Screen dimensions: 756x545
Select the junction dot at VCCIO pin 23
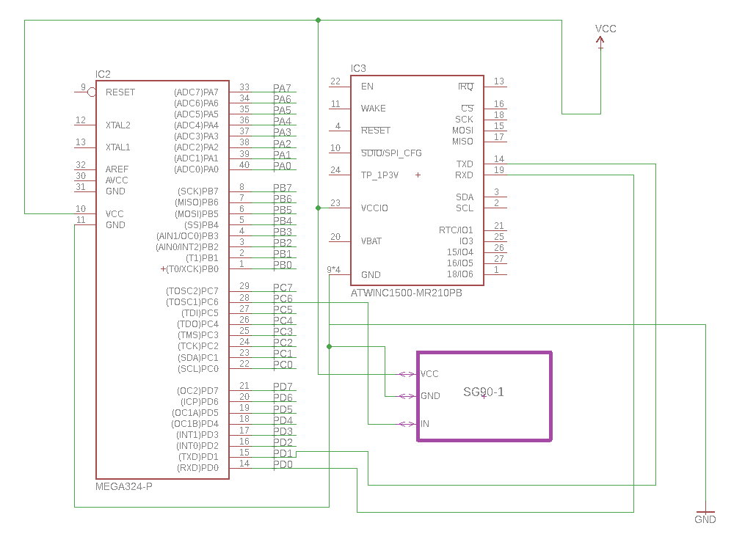click(x=319, y=208)
